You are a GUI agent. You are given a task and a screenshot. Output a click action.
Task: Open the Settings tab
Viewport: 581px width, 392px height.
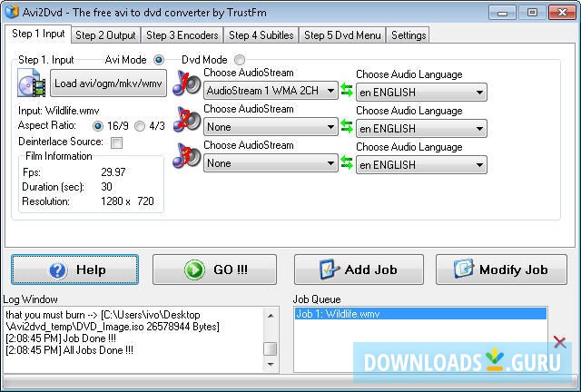(x=409, y=35)
